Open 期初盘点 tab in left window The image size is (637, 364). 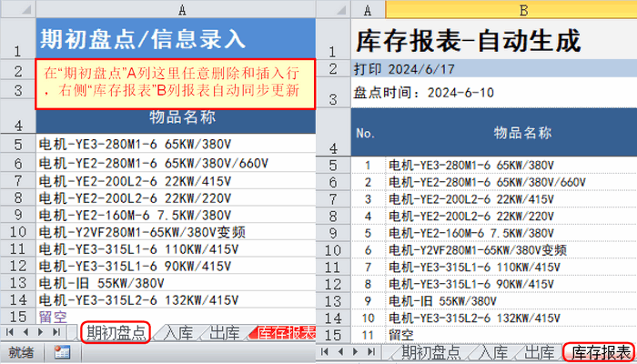[116, 333]
